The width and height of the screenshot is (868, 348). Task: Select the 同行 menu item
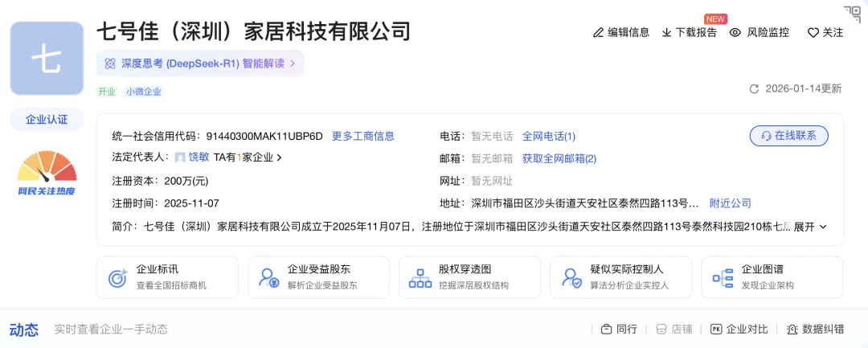[619, 330]
